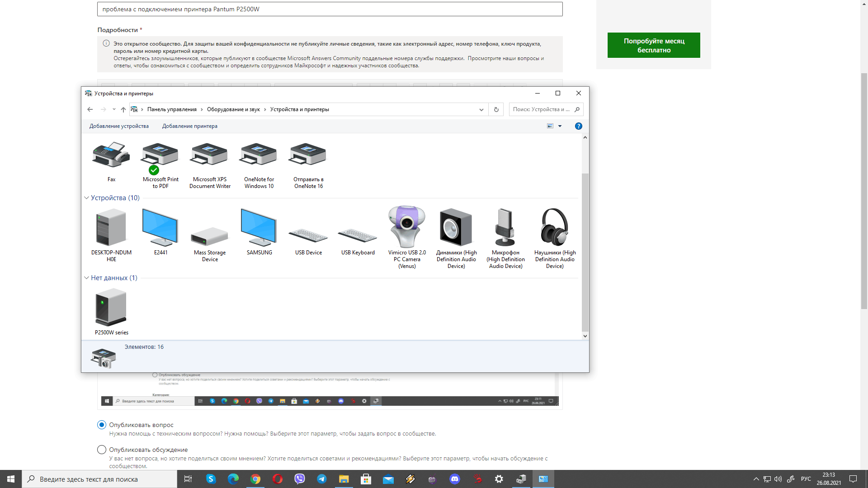868x488 pixels.
Task: Open the Добавление устройства dropdown menu
Action: point(118,126)
